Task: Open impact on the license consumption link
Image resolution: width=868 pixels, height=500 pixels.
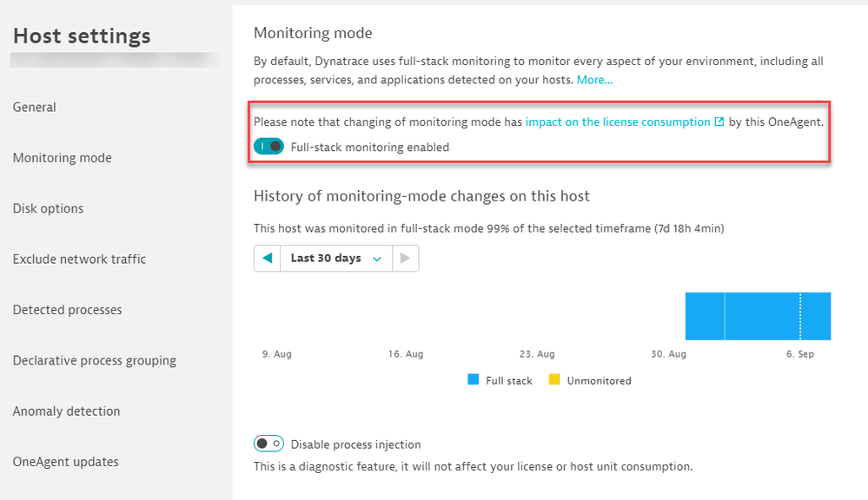Action: click(618, 122)
